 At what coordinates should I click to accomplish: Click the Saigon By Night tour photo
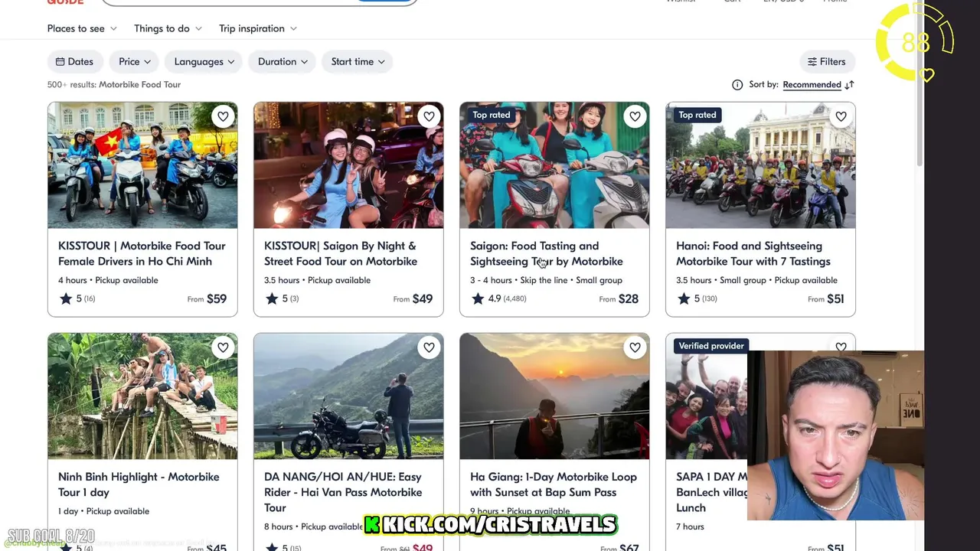click(x=348, y=165)
